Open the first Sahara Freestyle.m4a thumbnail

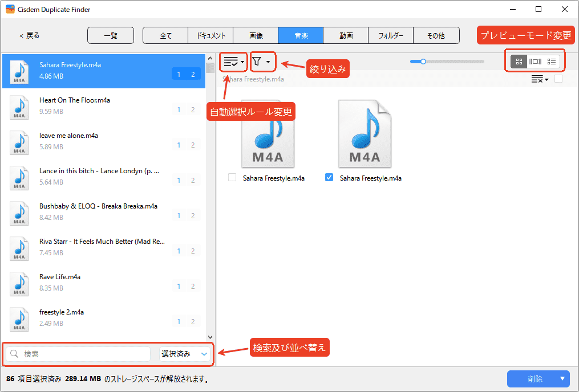[268, 133]
